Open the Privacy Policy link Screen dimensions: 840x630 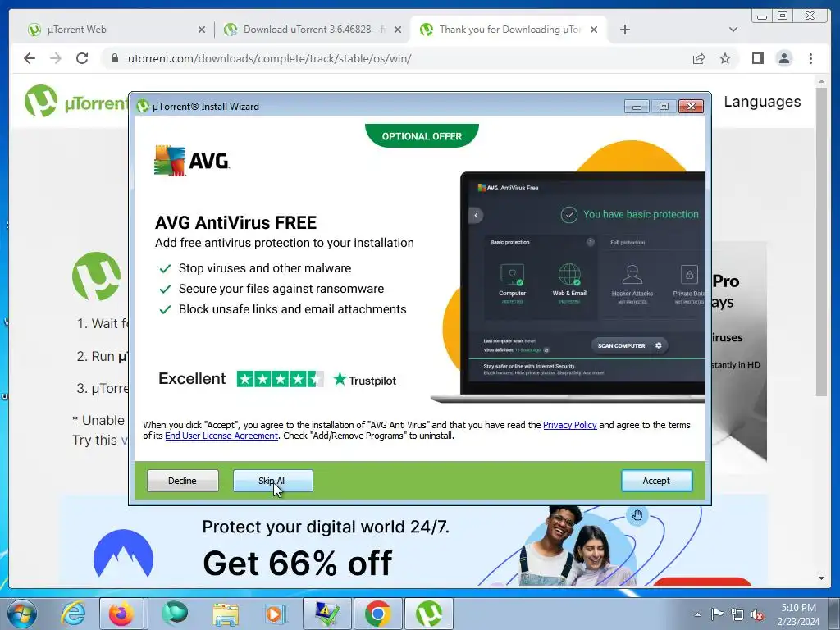(569, 425)
